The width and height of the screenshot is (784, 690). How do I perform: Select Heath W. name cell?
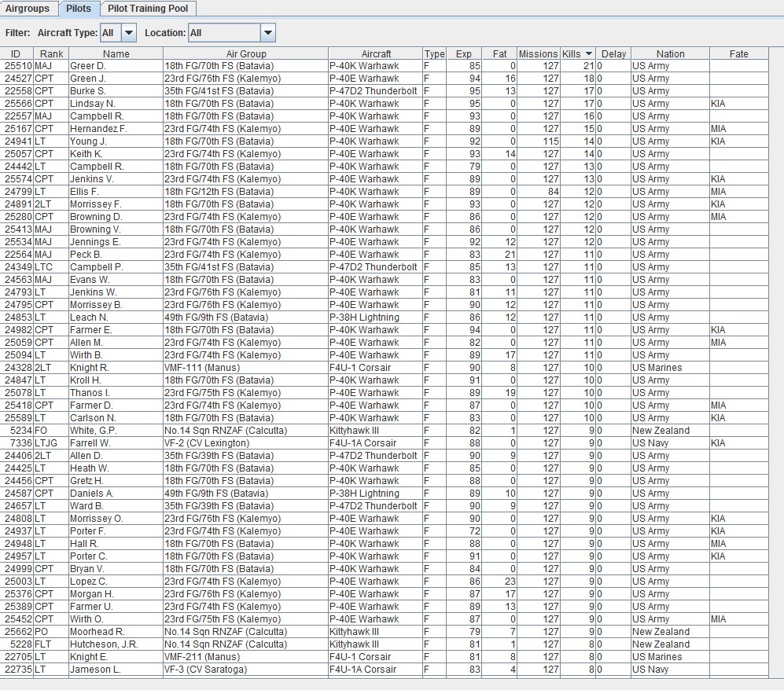116,468
